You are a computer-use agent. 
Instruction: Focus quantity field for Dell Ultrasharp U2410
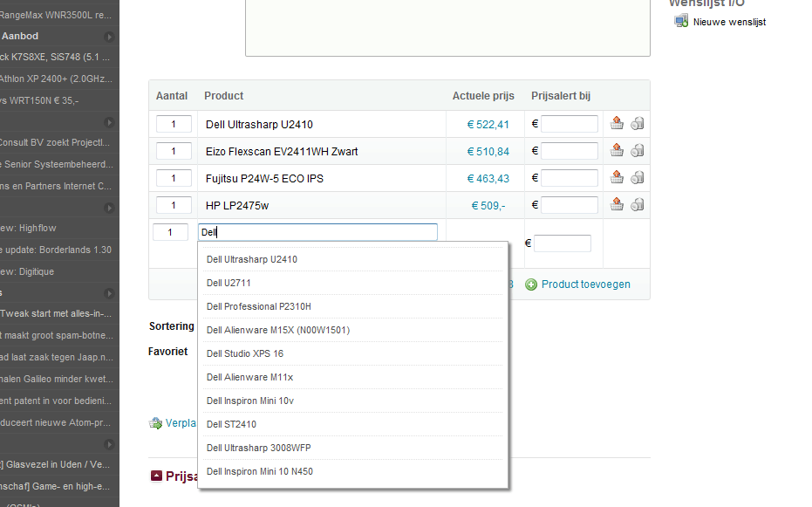(174, 124)
